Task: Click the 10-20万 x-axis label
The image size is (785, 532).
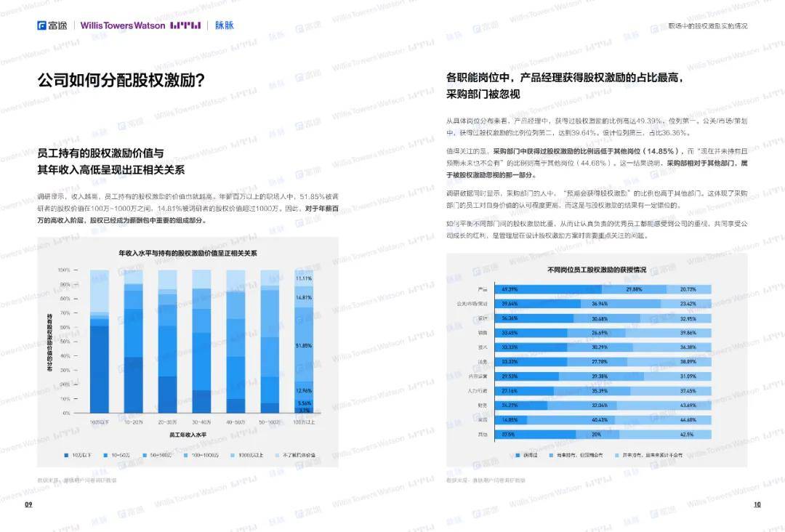Action: click(x=133, y=422)
